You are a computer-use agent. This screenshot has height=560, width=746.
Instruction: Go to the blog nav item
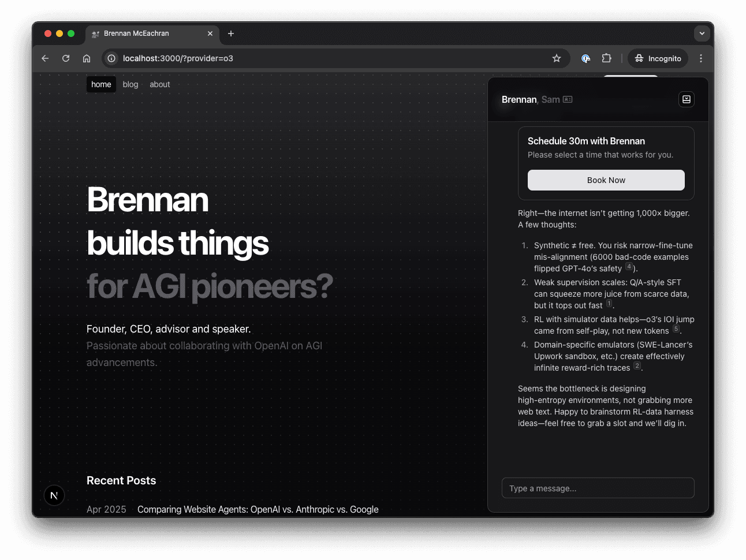coord(130,84)
